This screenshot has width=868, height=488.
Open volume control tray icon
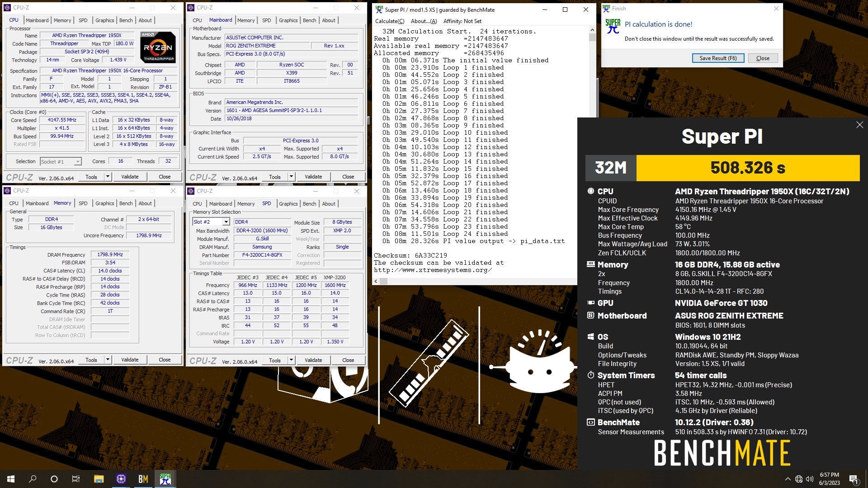[810, 479]
